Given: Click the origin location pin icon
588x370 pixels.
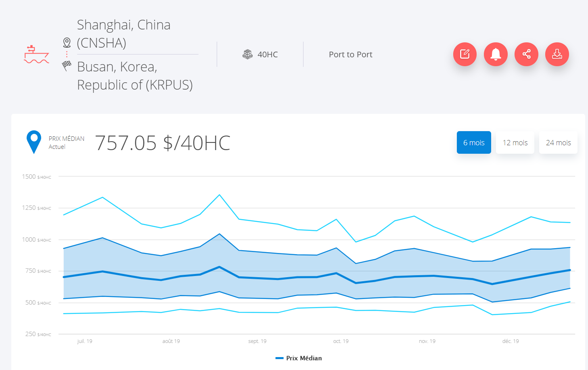Looking at the screenshot, I should click(x=67, y=42).
